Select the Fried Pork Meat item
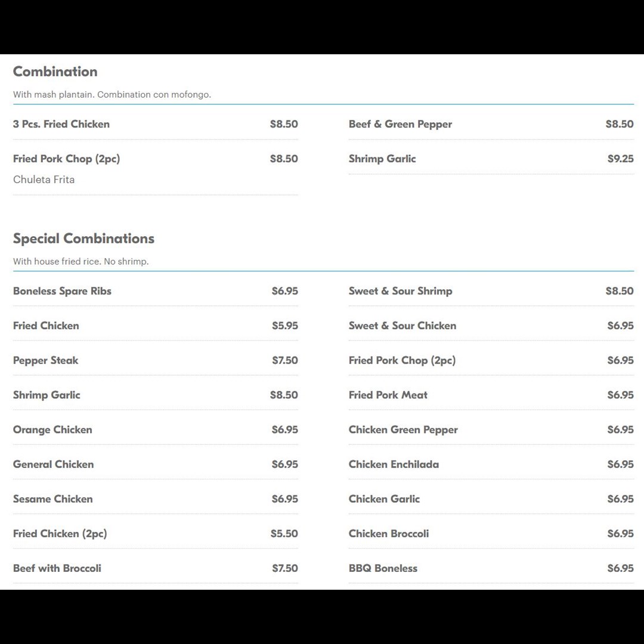644x644 pixels. 491,395
